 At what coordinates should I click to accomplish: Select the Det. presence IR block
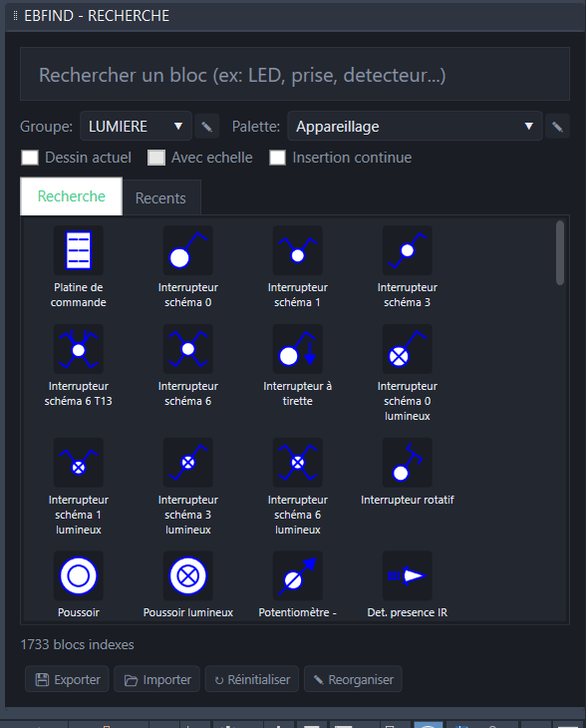coord(407,575)
